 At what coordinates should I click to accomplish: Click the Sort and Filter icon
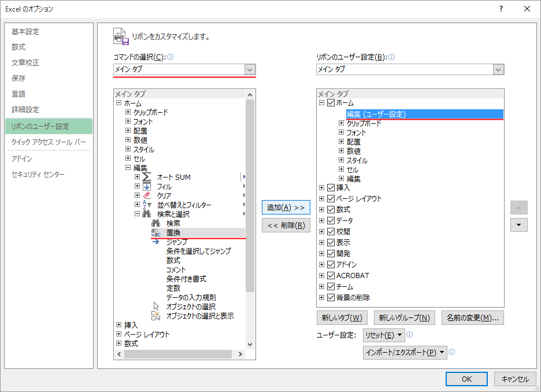147,205
